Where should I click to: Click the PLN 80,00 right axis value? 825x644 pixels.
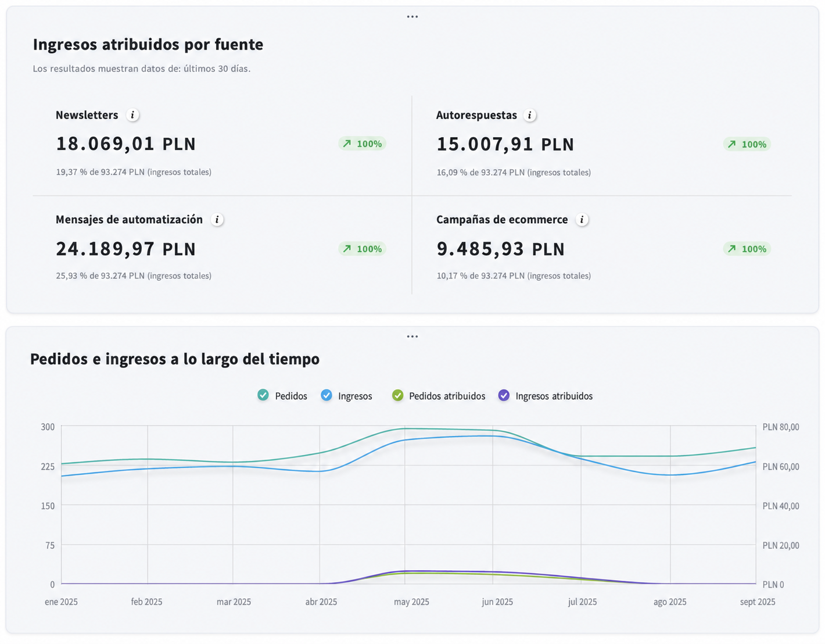781,427
